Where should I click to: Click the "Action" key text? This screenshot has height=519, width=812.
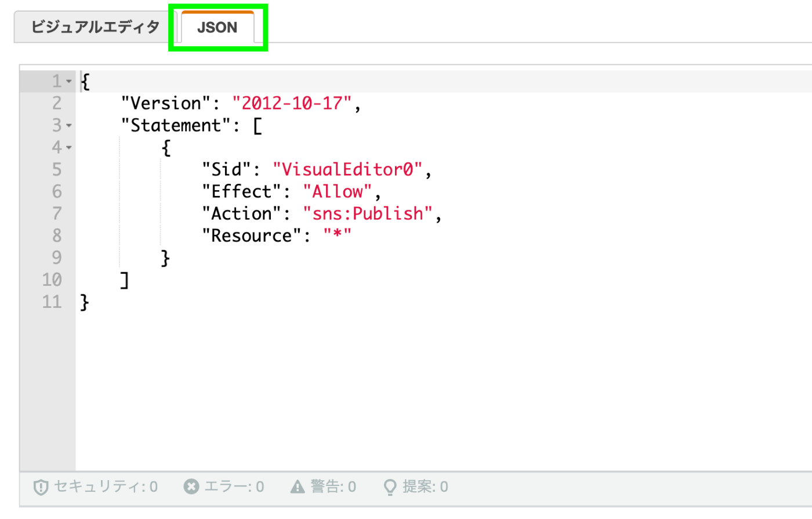click(x=241, y=214)
